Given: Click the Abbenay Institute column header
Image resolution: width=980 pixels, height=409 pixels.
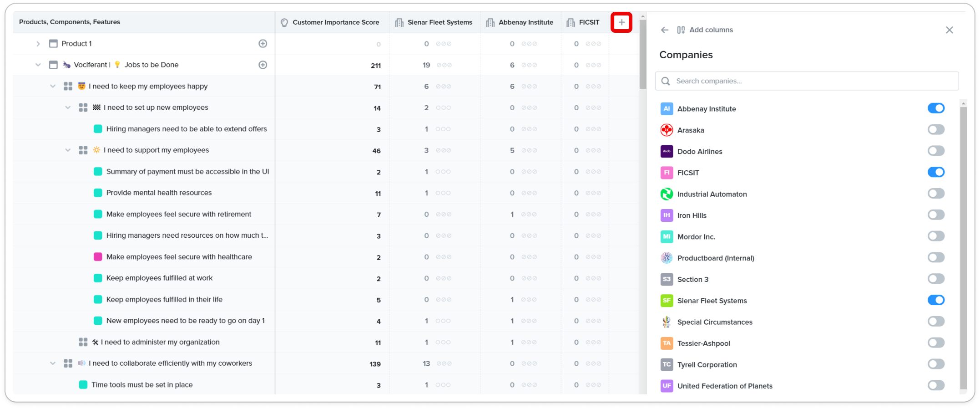Looking at the screenshot, I should click(x=520, y=22).
